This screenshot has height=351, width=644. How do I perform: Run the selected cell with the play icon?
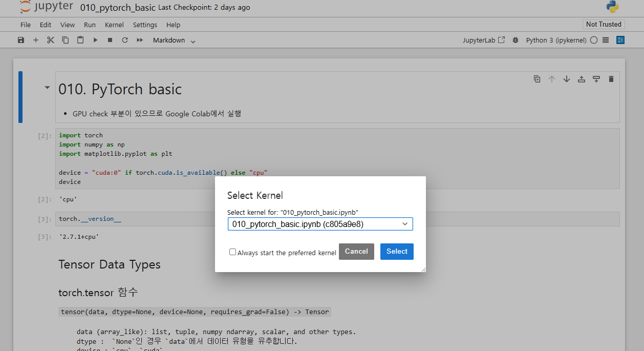[x=95, y=40]
